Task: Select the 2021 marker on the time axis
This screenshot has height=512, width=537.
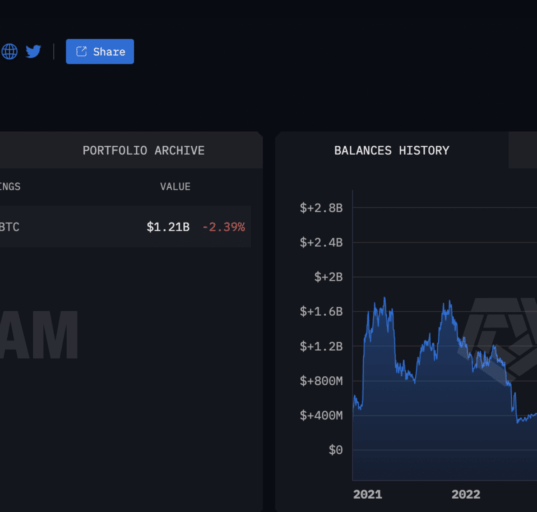Action: (x=367, y=494)
